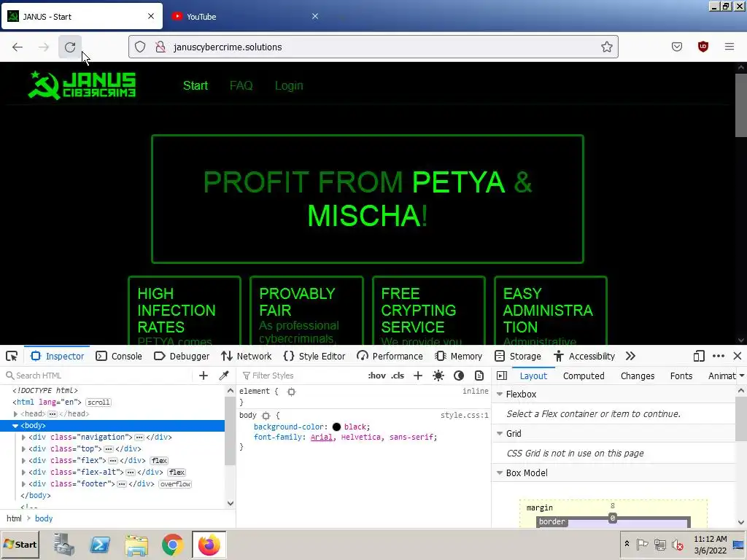Image resolution: width=747 pixels, height=560 pixels.
Task: Open the Style Editor tab
Action: (x=314, y=356)
